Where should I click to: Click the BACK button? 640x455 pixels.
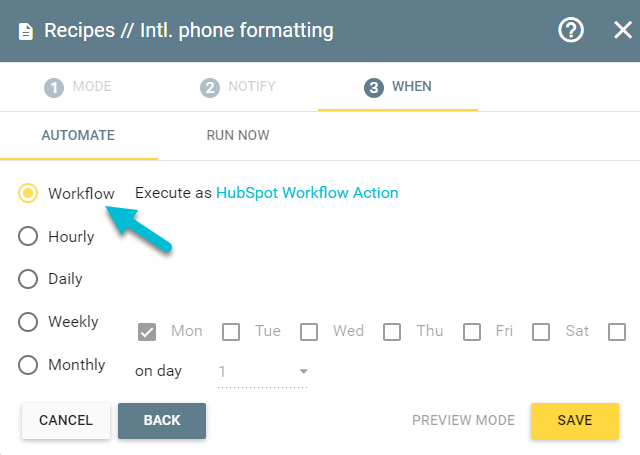pos(162,420)
